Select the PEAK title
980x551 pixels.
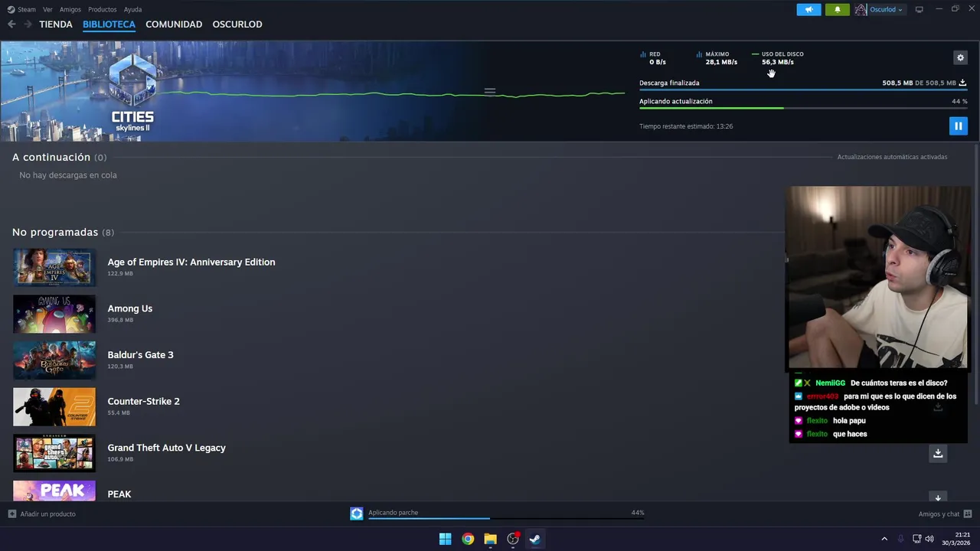point(119,494)
